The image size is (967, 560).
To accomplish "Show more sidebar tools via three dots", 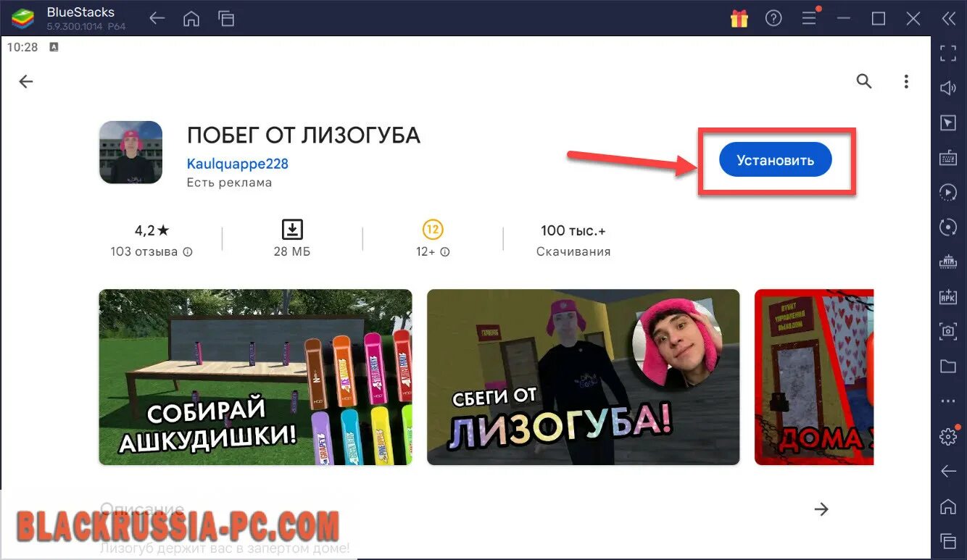I will tap(948, 401).
